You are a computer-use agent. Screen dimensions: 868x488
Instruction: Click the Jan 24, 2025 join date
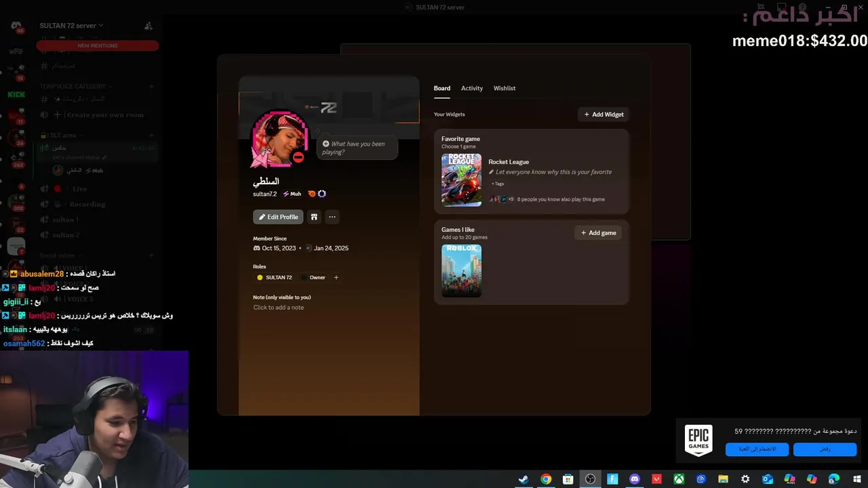pos(331,248)
